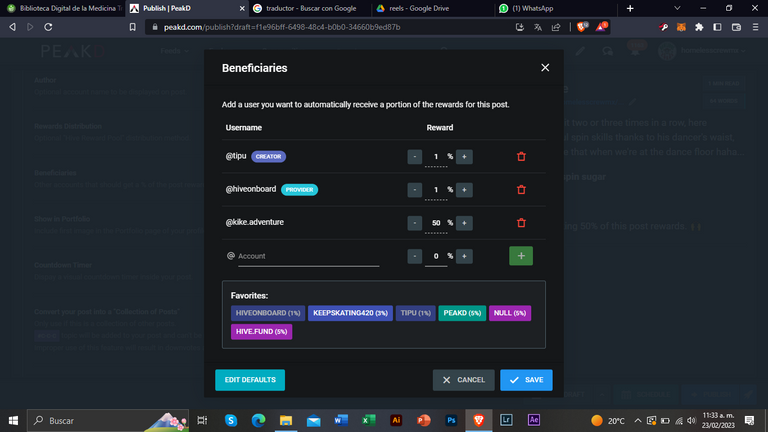This screenshot has width=768, height=432.
Task: Go back in browser history
Action: [12, 27]
